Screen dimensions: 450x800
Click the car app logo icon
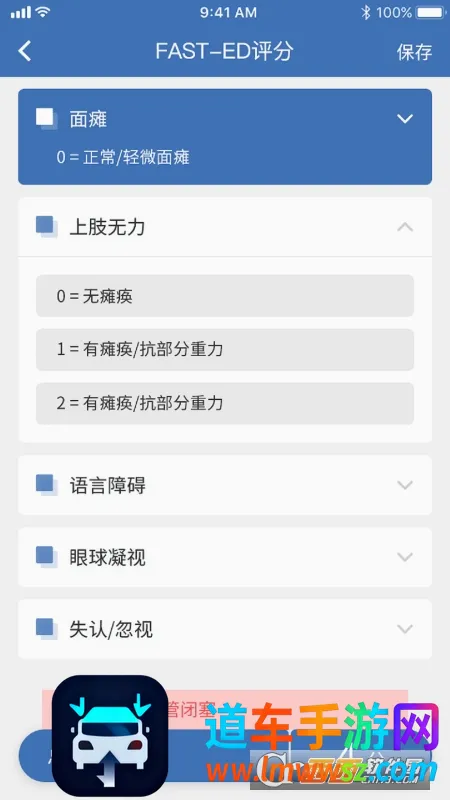pos(110,737)
